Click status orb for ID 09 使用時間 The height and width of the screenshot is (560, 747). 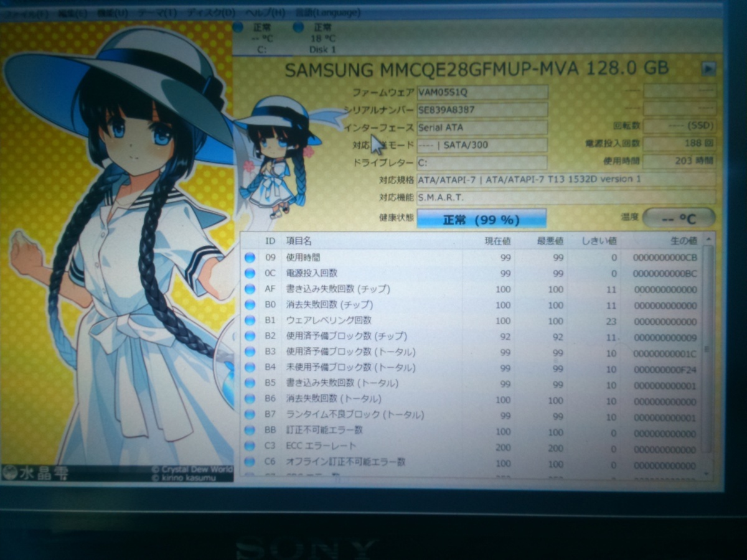[x=250, y=257]
